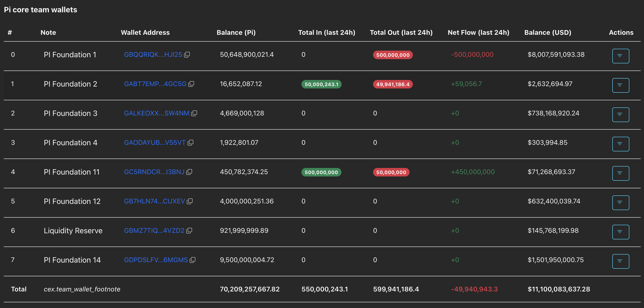Copy the GABT7EMP...4GC5G wallet address
This screenshot has width=644, height=308.
pyautogui.click(x=191, y=84)
